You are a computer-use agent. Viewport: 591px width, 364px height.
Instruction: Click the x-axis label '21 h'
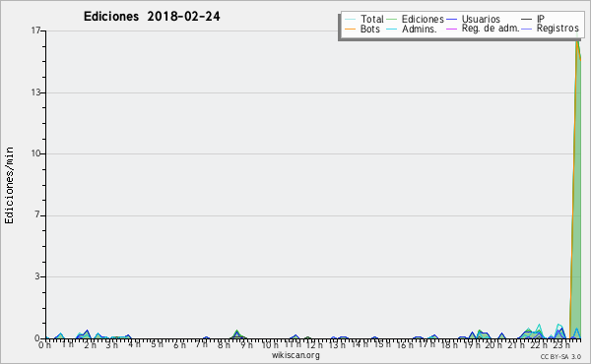click(x=515, y=344)
